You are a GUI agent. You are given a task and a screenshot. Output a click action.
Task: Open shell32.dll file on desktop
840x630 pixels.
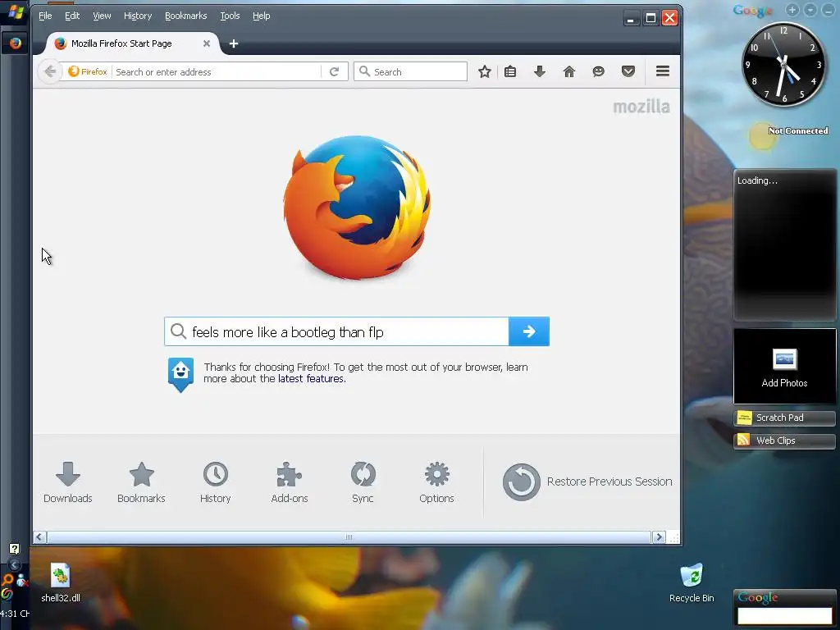[x=61, y=583]
